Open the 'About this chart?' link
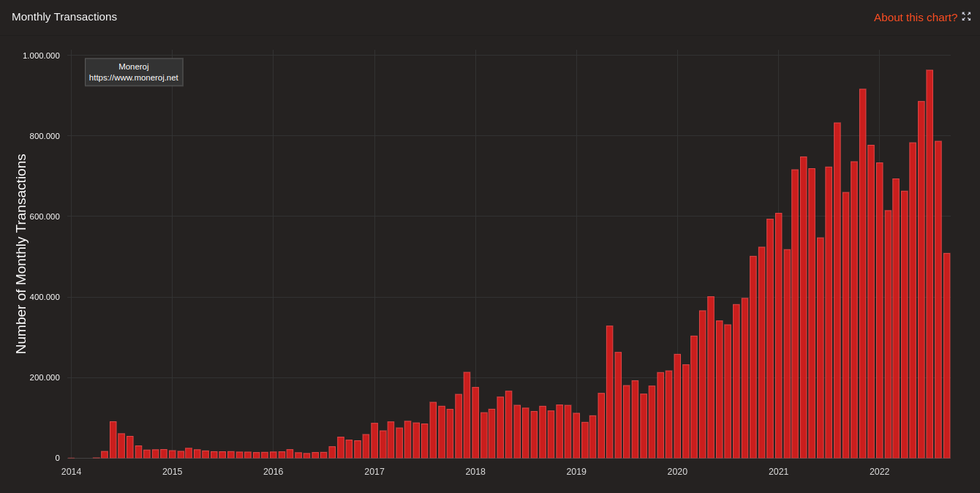 click(x=915, y=17)
